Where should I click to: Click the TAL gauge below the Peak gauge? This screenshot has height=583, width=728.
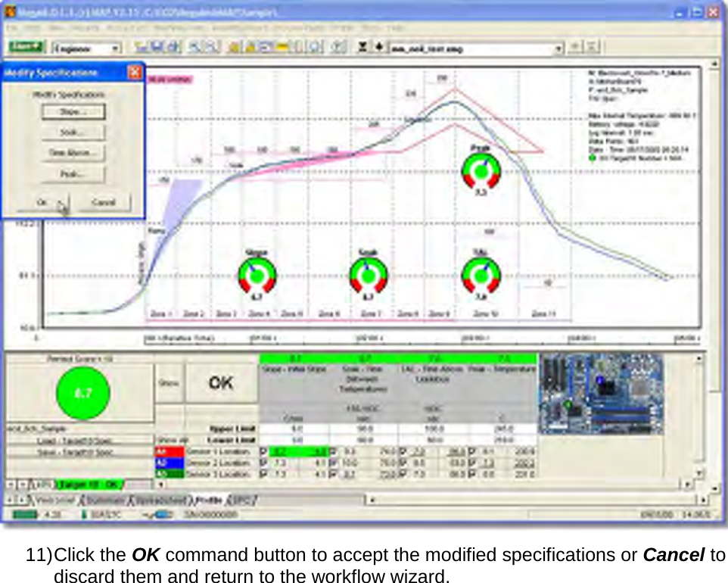pos(481,276)
